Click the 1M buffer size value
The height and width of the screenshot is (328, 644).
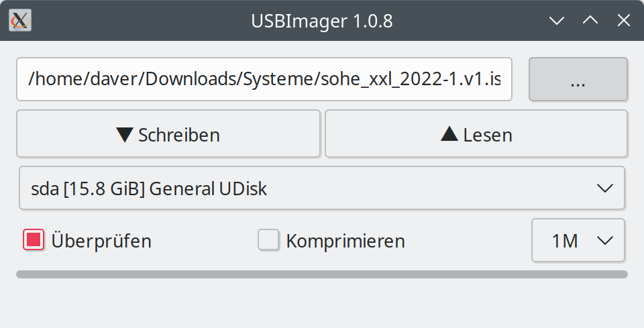coord(565,240)
